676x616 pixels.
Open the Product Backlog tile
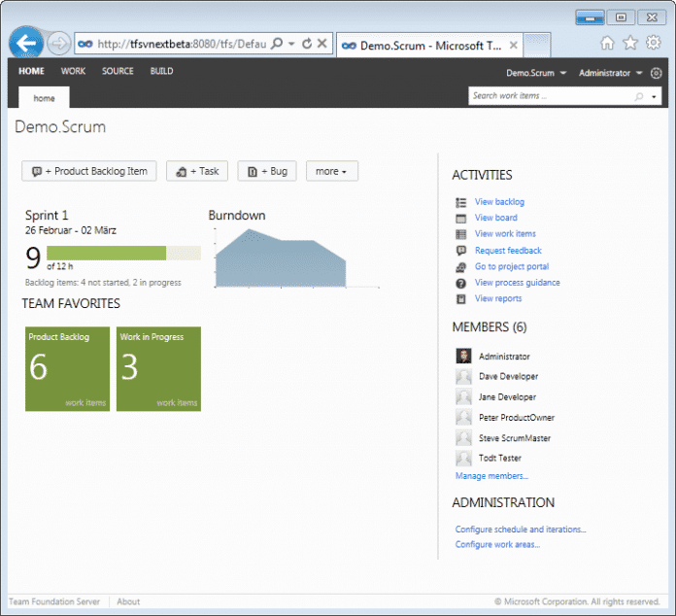point(67,368)
